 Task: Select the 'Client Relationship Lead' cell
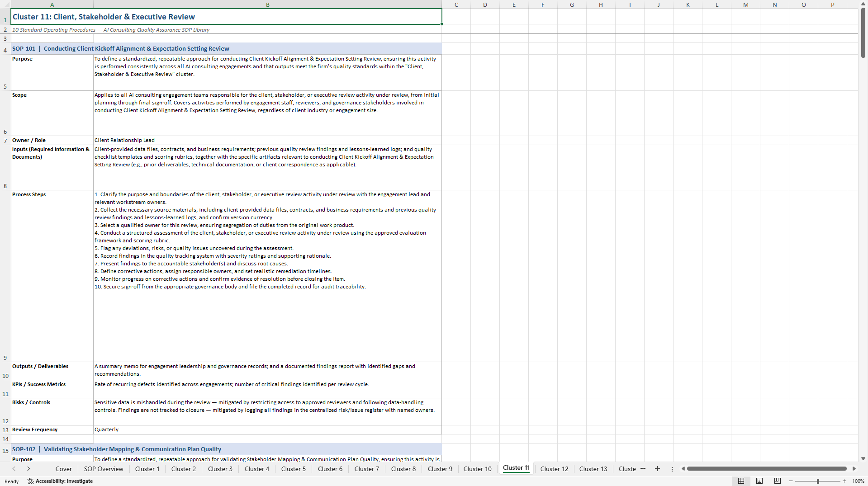click(267, 140)
